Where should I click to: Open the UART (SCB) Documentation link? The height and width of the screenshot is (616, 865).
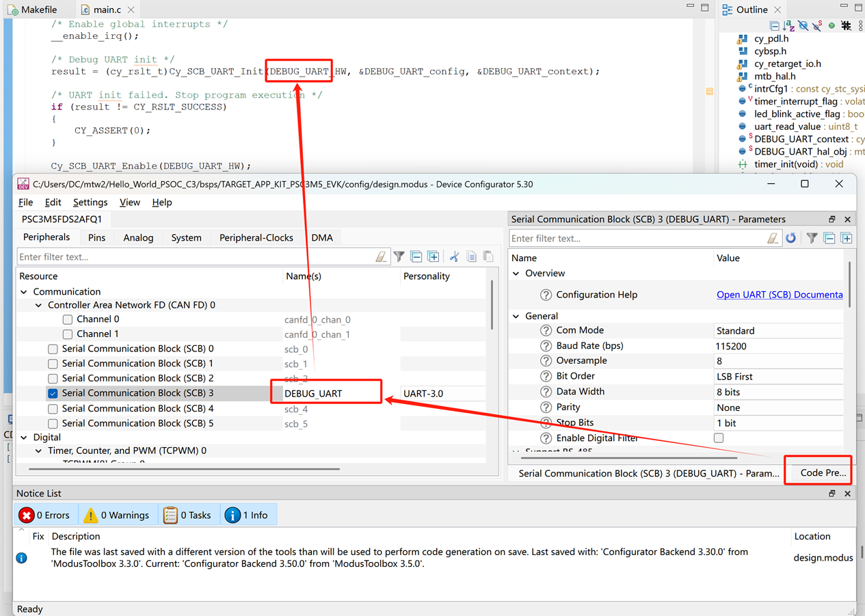tap(779, 295)
